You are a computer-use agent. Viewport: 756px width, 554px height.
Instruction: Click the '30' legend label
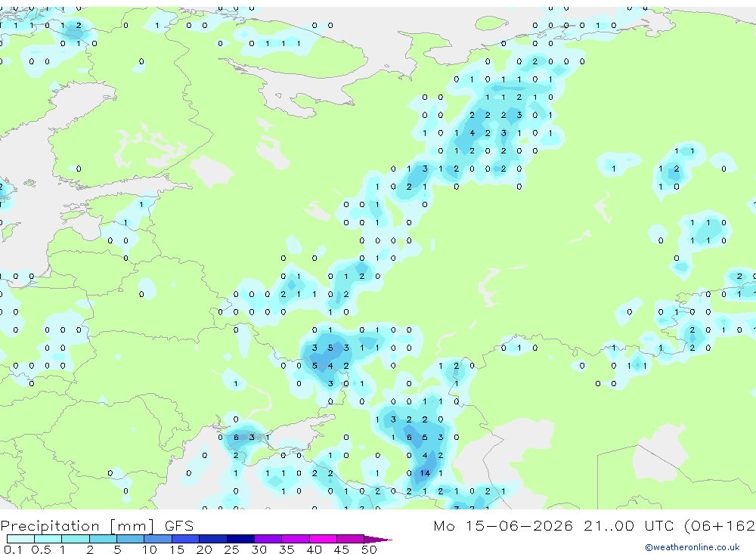click(x=259, y=549)
